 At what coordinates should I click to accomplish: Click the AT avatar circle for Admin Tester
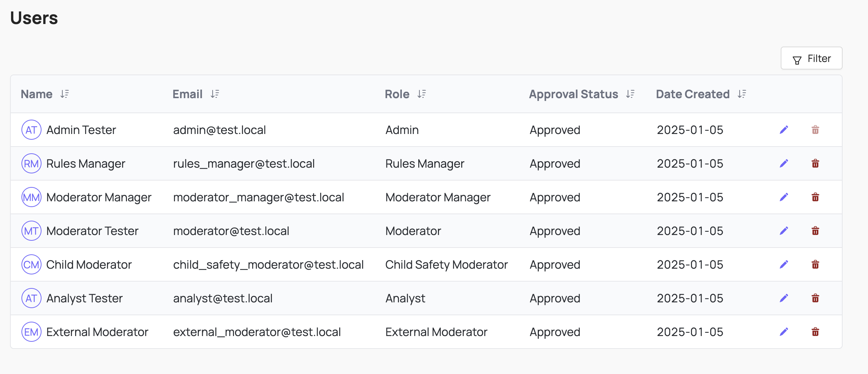(x=31, y=130)
